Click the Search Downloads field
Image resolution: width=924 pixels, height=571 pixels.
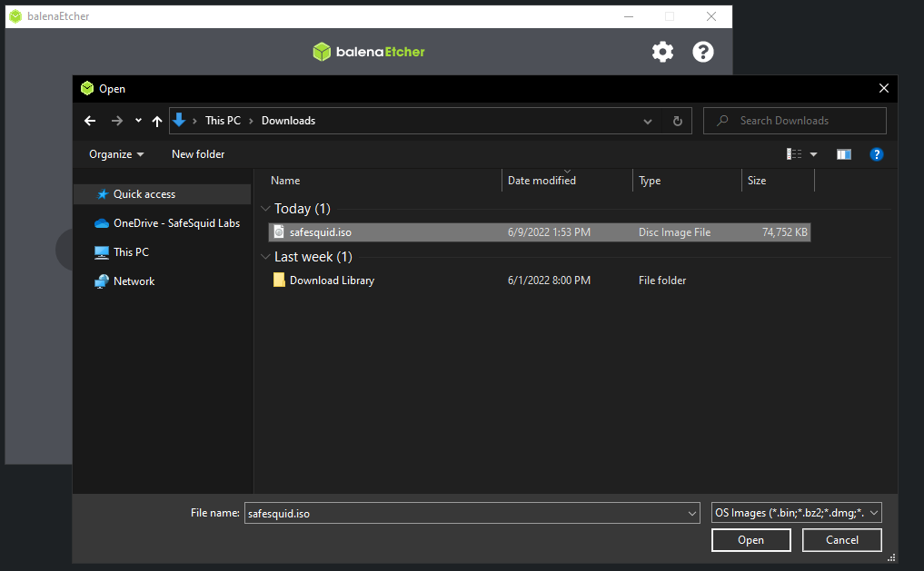point(794,121)
